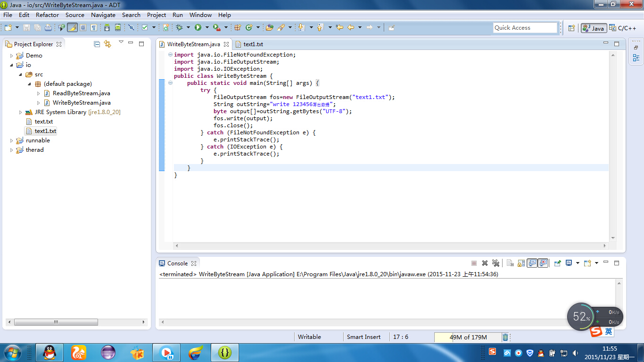The width and height of the screenshot is (644, 362).
Task: Collapse the src folder node
Action: (x=21, y=74)
